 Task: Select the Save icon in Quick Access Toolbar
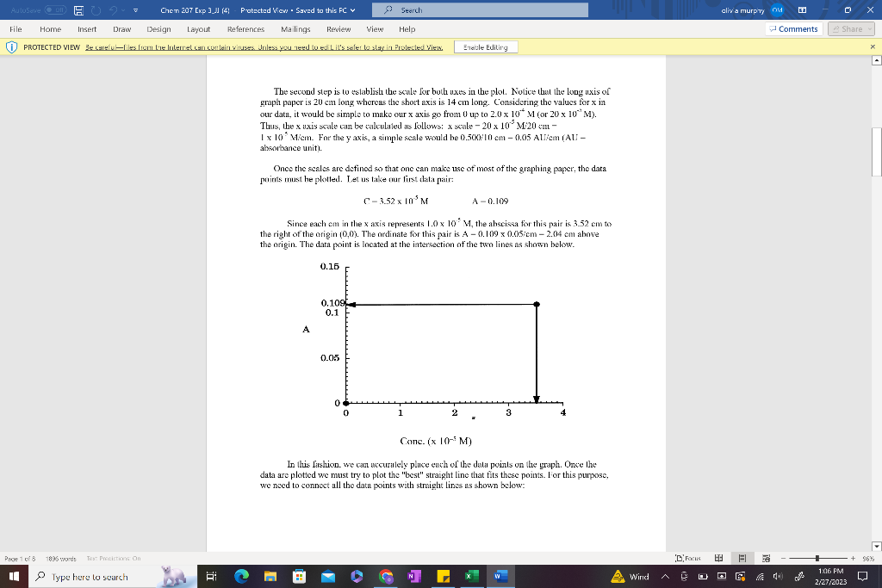tap(78, 9)
